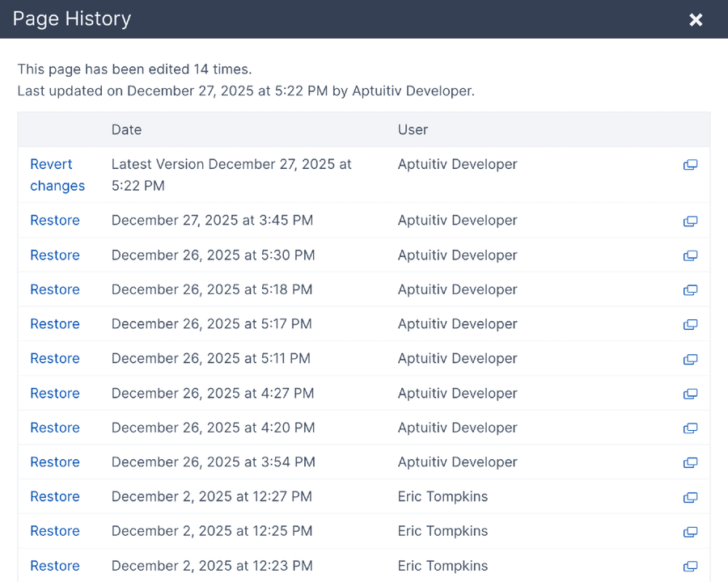The width and height of the screenshot is (728, 582).
Task: Open preview icon for Latest Version row
Action: click(x=690, y=164)
